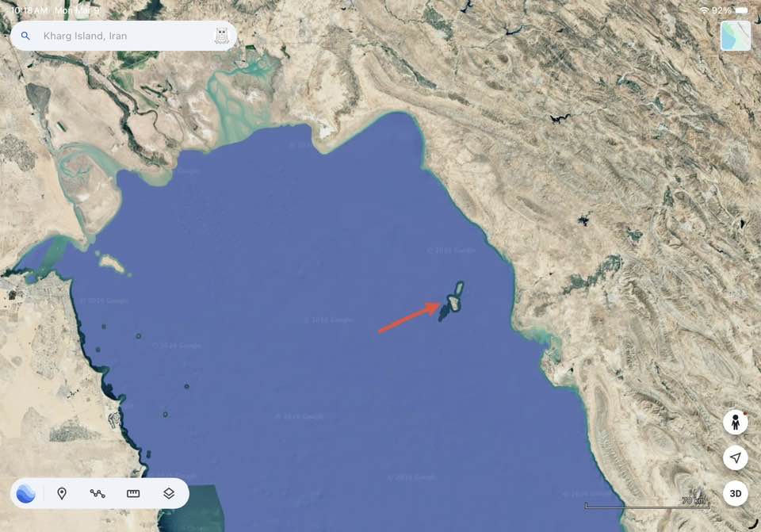This screenshot has height=532, width=761.
Task: Tap the battery indicator at 92%
Action: pos(742,10)
